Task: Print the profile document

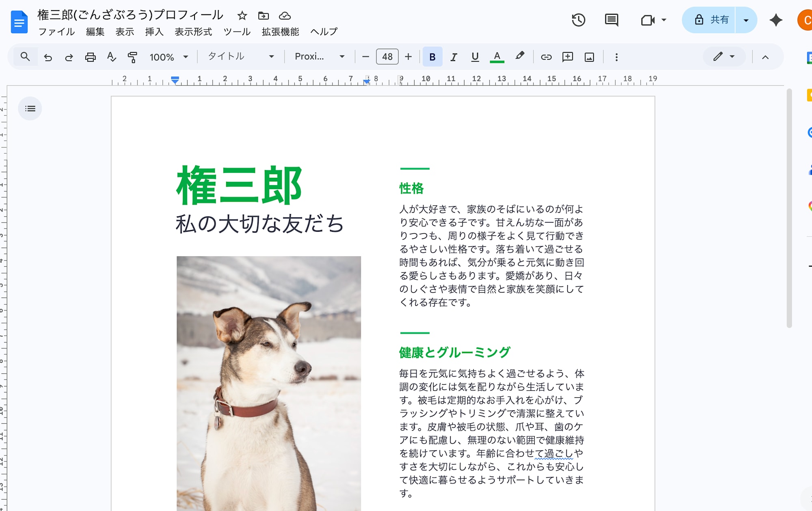Action: 90,57
